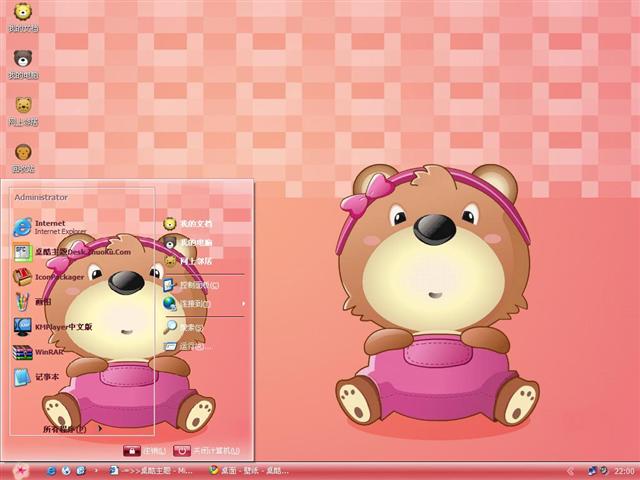This screenshot has width=640, height=480.
Task: Open the 回收站 recycle bin desktop icon
Action: [x=23, y=158]
